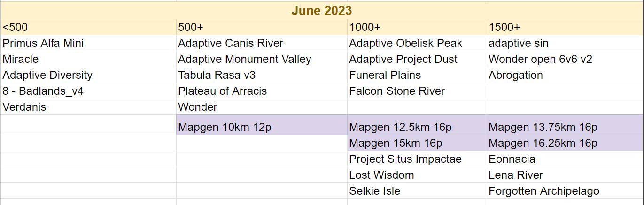The height and width of the screenshot is (205, 644).
Task: Select the Funeral Plains cell
Action: 417,75
